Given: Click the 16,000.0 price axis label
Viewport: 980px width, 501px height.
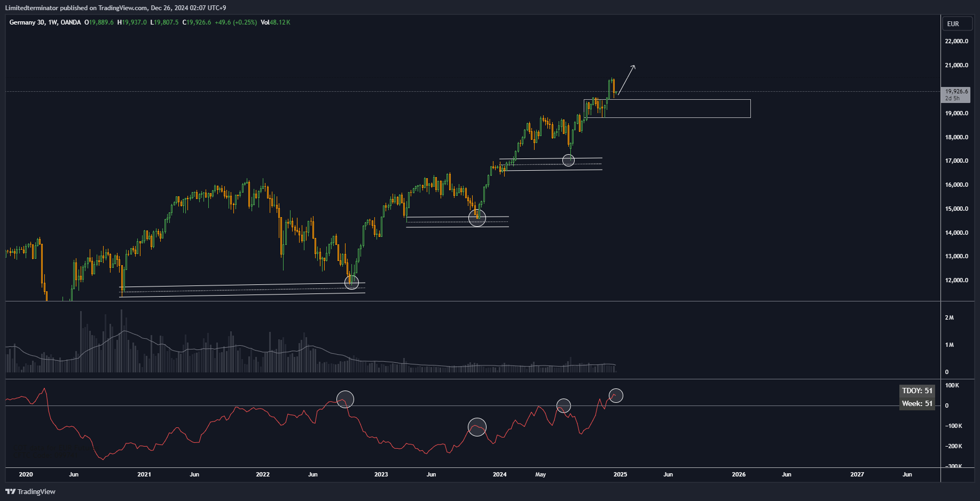Looking at the screenshot, I should [957, 185].
